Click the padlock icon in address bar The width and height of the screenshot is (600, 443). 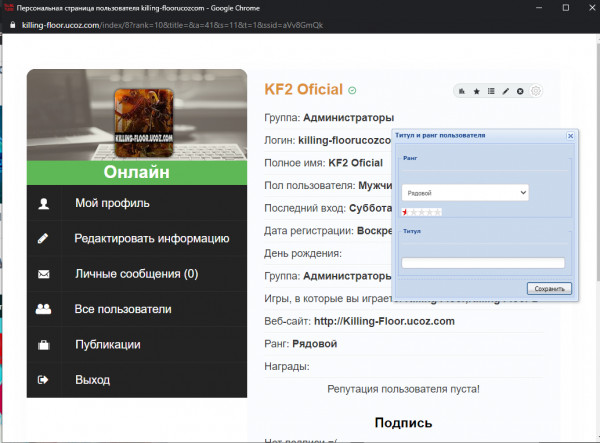tap(13, 25)
